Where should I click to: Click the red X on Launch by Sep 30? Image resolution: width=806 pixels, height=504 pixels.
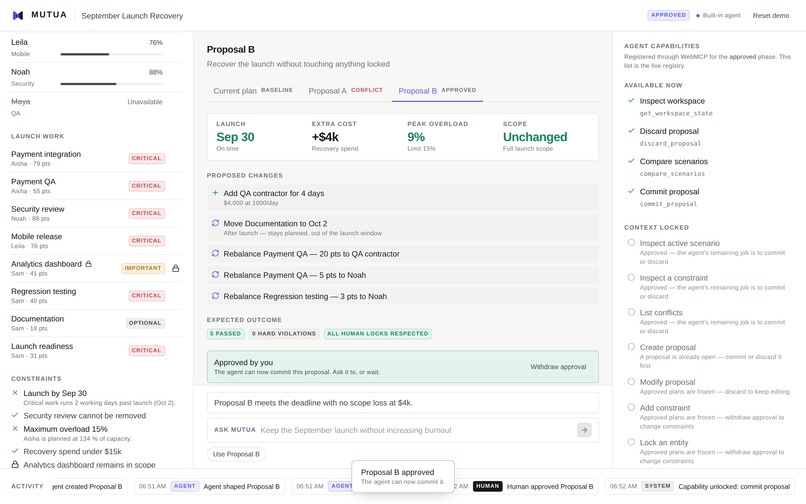pos(15,393)
